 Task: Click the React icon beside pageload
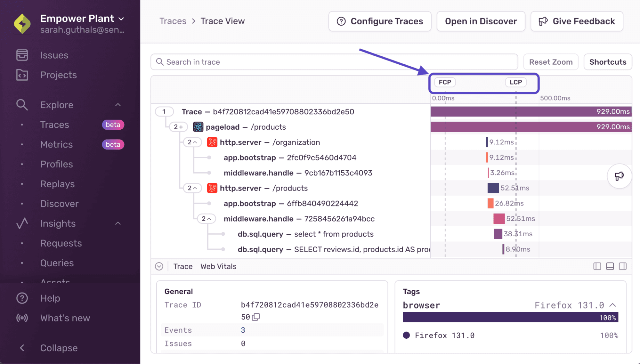(198, 127)
